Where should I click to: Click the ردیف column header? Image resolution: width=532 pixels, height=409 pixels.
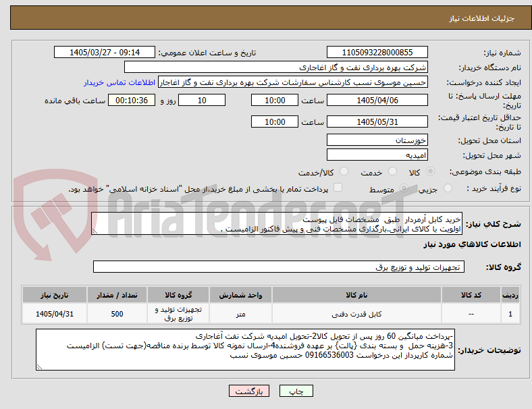(x=510, y=295)
